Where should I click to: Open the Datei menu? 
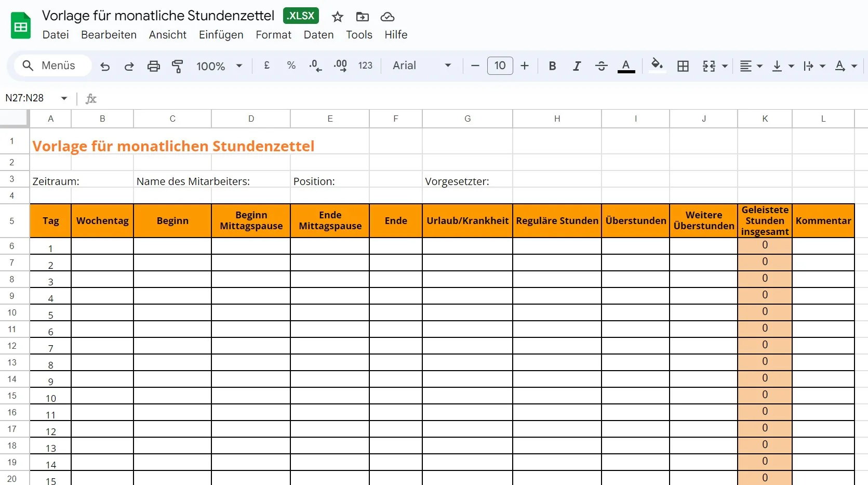(56, 35)
